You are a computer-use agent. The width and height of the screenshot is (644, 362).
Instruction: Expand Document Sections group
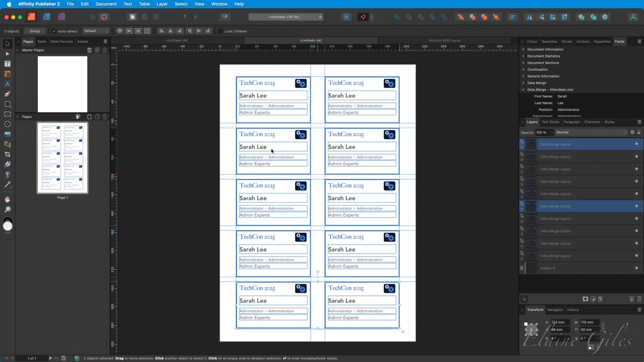523,63
